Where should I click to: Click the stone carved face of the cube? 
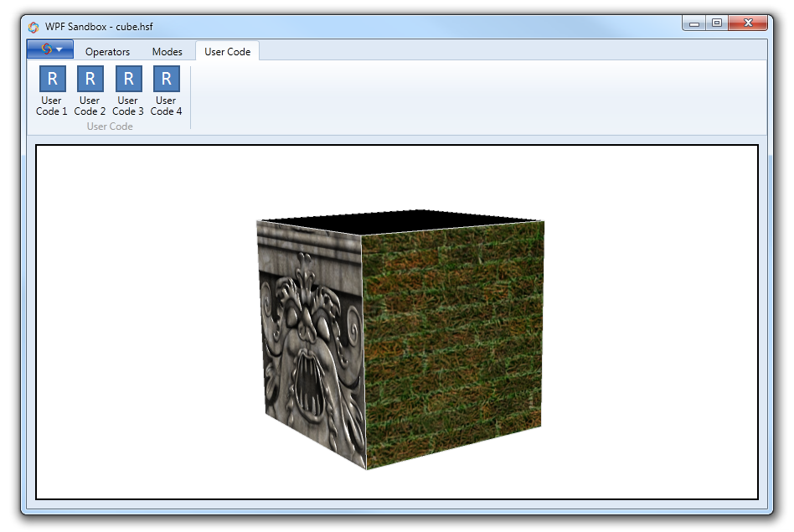[x=310, y=343]
